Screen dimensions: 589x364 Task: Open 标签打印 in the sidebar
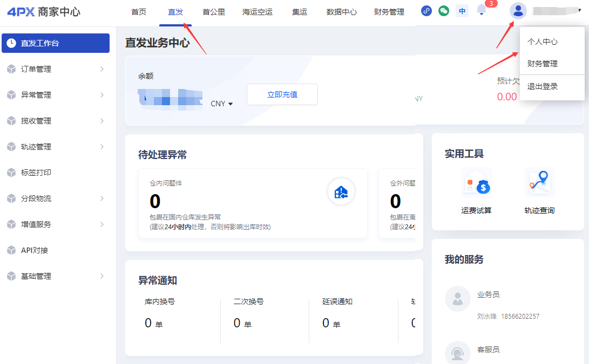[x=36, y=173]
